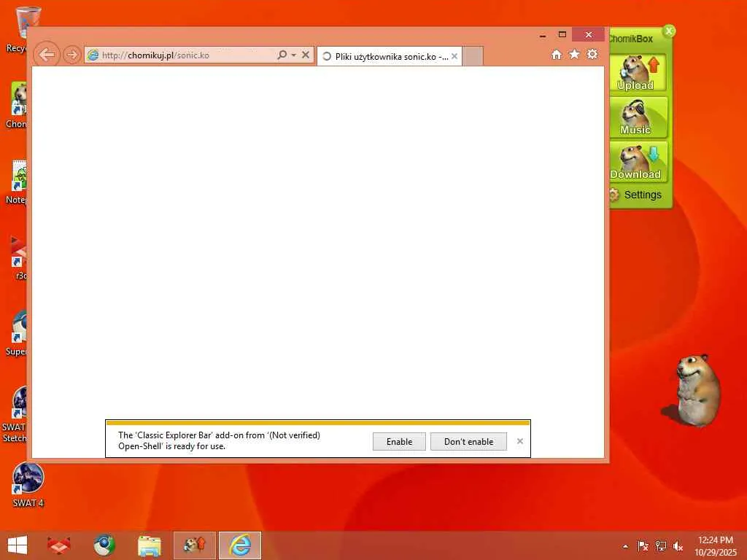Minimize the Internet Explorer window
Image resolution: width=747 pixels, height=560 pixels.
point(543,35)
